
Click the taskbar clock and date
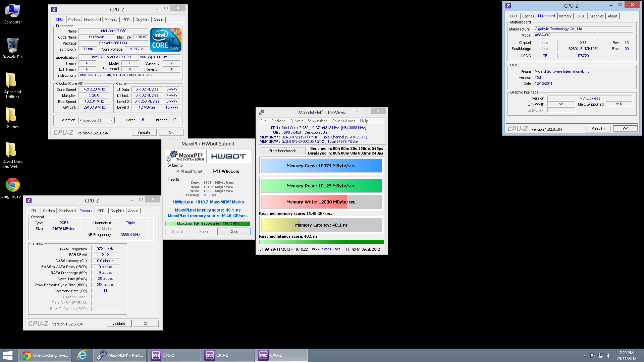[626, 356]
